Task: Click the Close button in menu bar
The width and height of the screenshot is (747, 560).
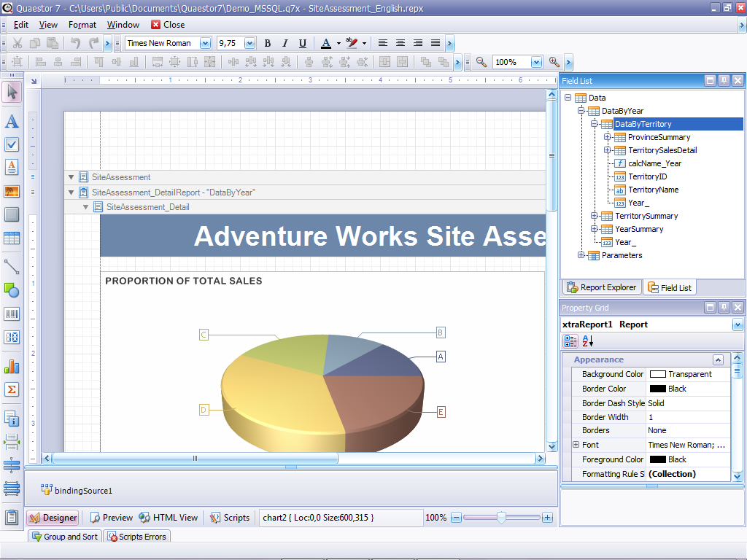Action: pyautogui.click(x=168, y=25)
